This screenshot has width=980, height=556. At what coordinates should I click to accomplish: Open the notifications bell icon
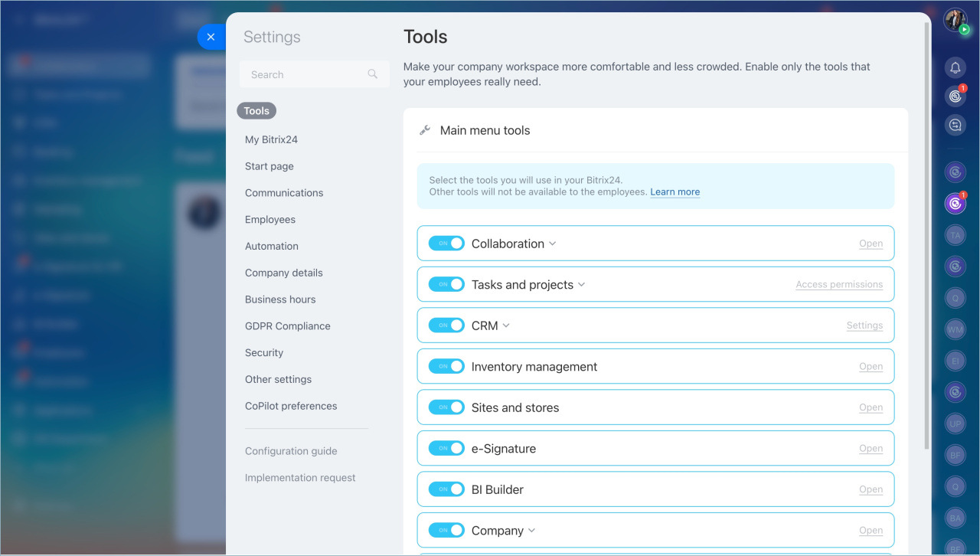(x=955, y=68)
